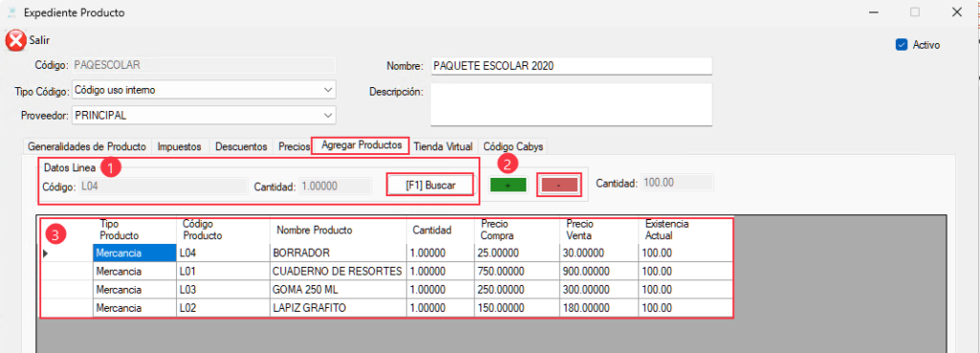Click the 900.00000 sale price cell
This screenshot has height=353, width=980.
tap(599, 271)
